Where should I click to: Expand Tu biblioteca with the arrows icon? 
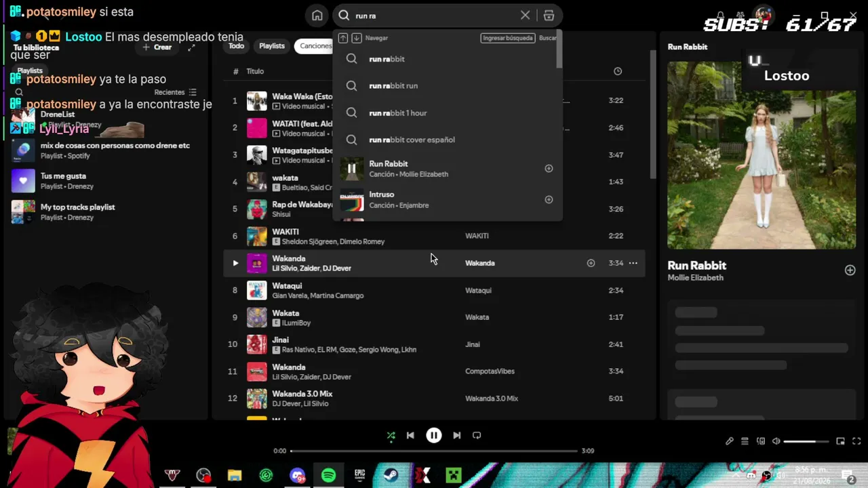click(x=192, y=47)
